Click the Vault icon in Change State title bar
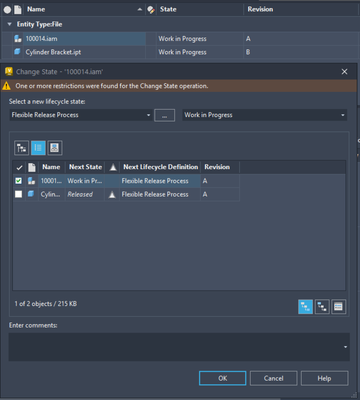This screenshot has width=360, height=400. tap(9, 71)
